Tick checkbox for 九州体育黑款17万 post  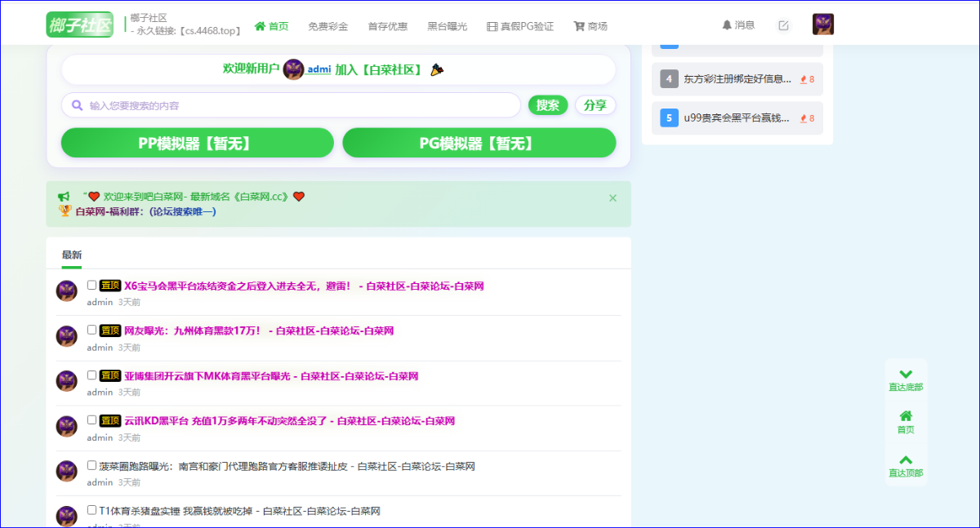click(92, 330)
